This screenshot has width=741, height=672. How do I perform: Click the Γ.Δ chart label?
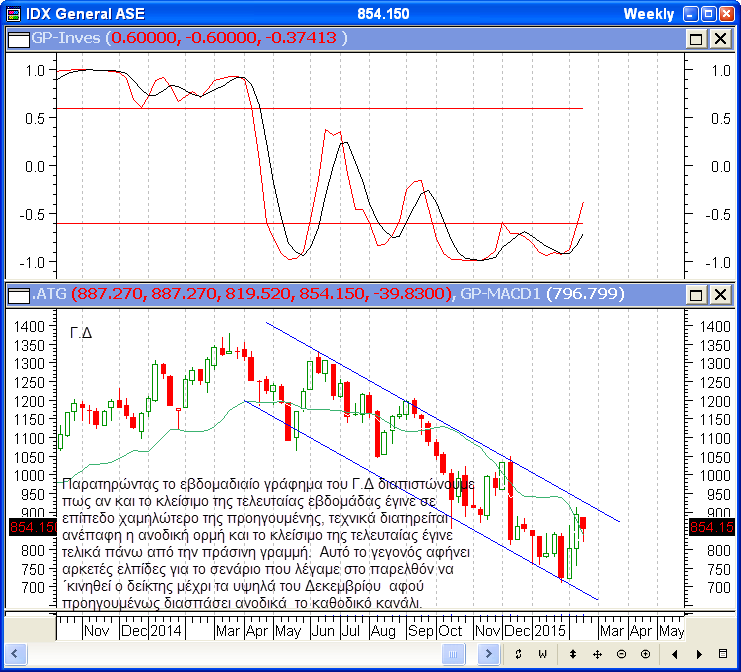click(81, 333)
